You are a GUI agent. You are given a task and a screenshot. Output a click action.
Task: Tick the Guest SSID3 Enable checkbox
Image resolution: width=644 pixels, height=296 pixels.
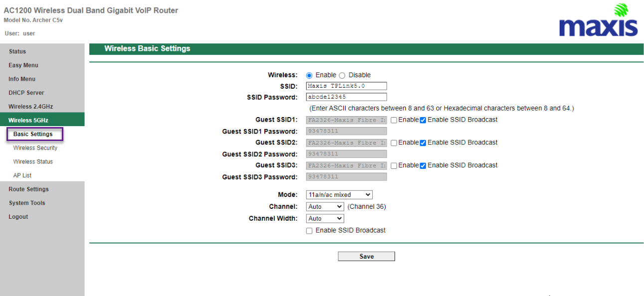click(x=394, y=165)
